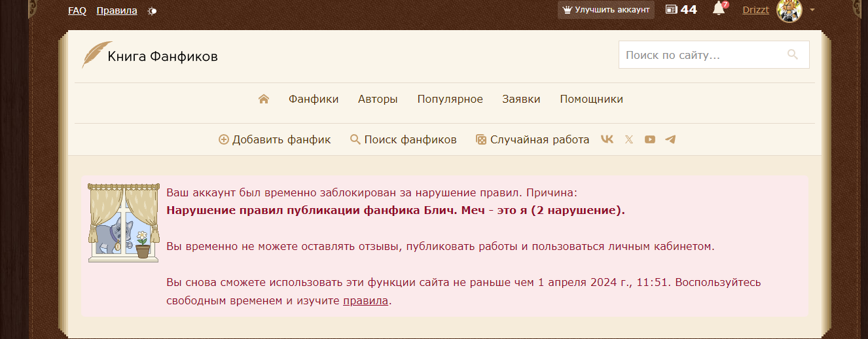
Task: Click the magnifier icon in site search
Action: pos(793,55)
